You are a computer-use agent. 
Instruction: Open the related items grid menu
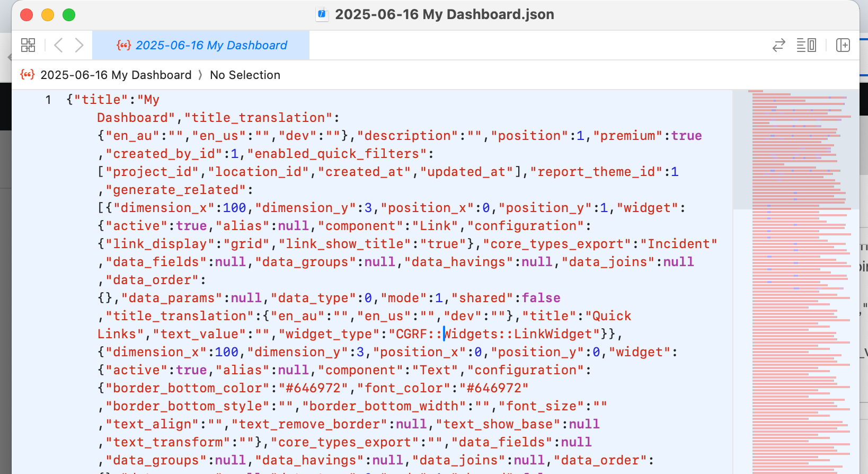(x=28, y=45)
